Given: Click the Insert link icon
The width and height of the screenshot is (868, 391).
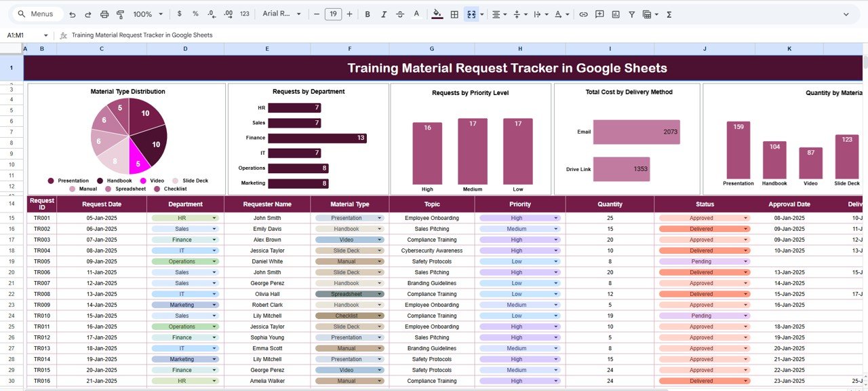Looking at the screenshot, I should pyautogui.click(x=583, y=14).
